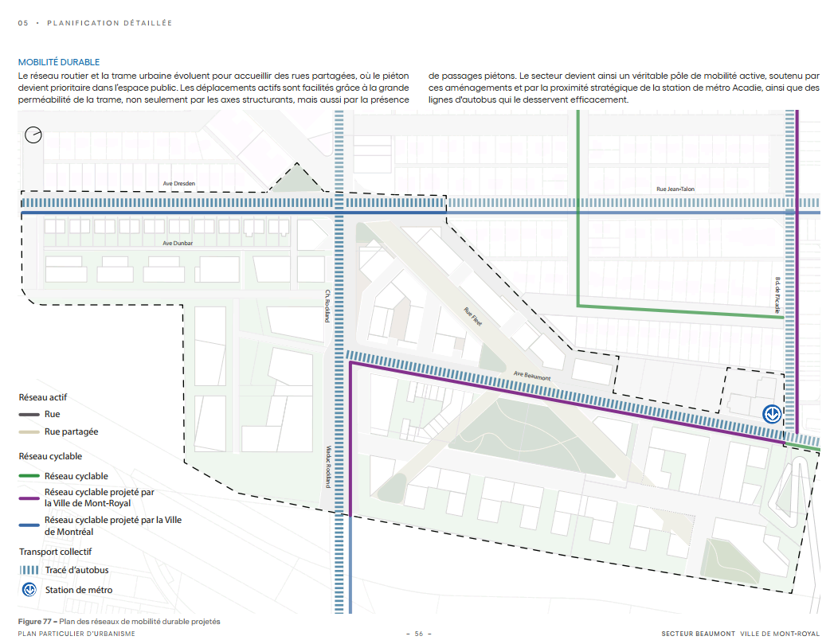Select the blue Ville de Montréal cycle swatch
Screen dimensions: 830x644
(x=29, y=525)
